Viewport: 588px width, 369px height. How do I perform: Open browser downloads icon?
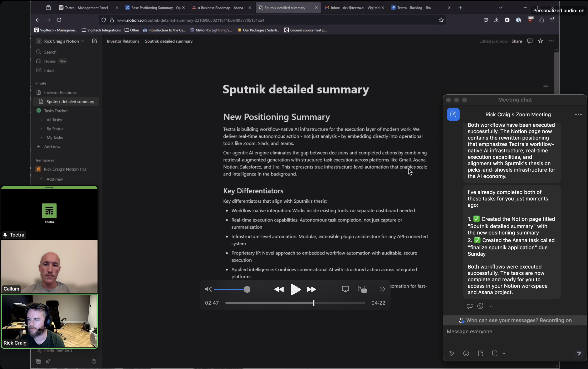click(x=496, y=20)
